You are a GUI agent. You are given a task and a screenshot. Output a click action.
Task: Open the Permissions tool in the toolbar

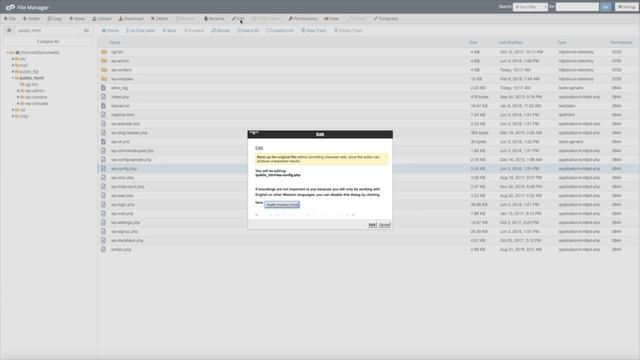click(x=302, y=19)
